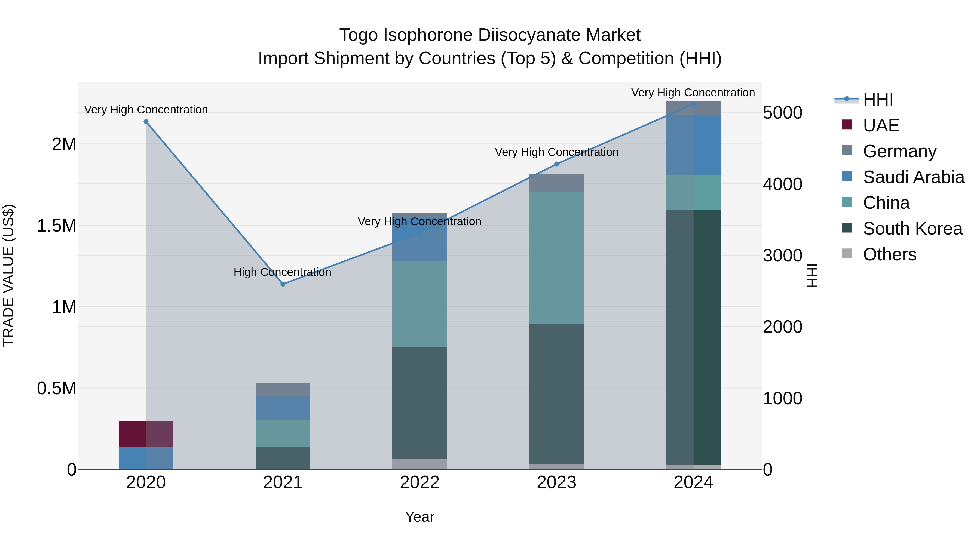
Task: Click the Germany bar segment in 2021
Action: tap(283, 389)
